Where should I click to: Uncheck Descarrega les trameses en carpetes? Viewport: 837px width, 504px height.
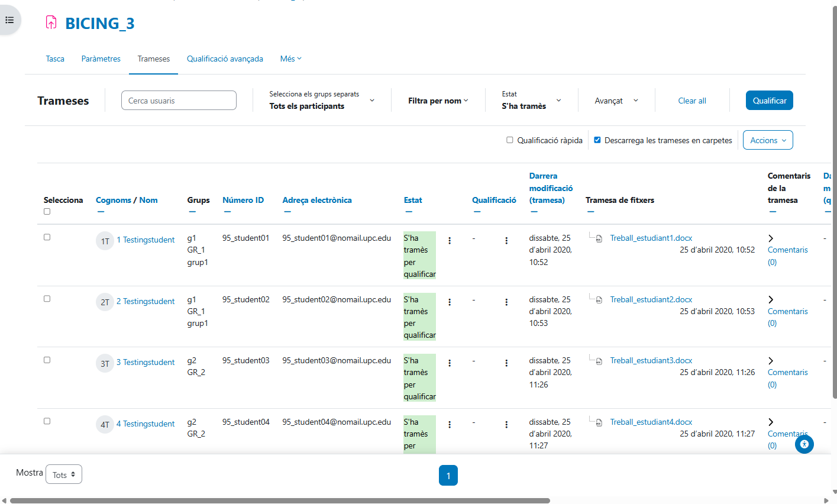pos(597,140)
